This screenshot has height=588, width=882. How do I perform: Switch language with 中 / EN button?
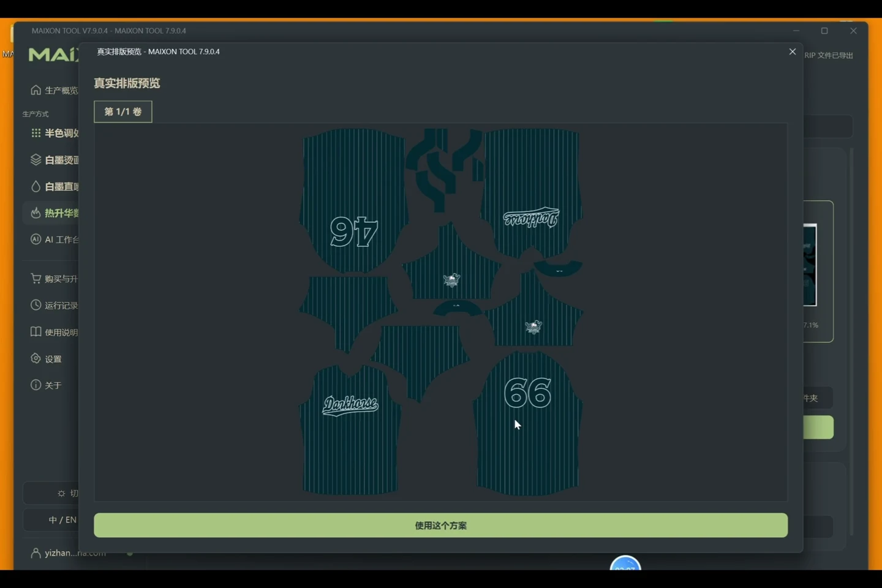coord(62,520)
